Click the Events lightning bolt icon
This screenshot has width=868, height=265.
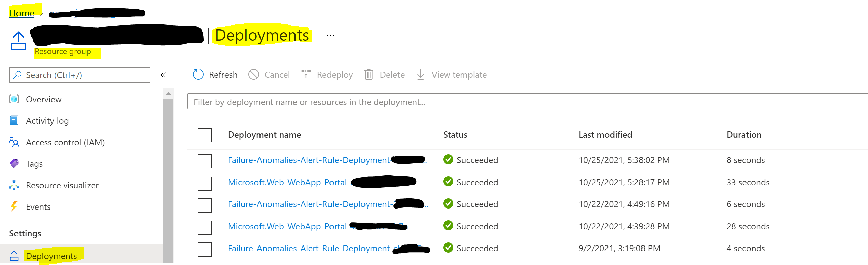(x=14, y=206)
